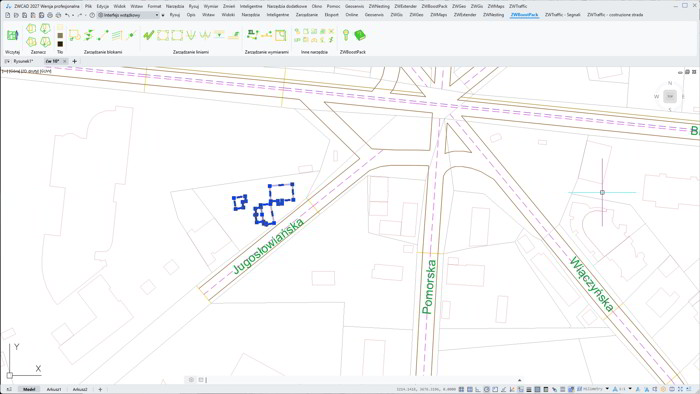Click the V-shaped line icon in Zarządzanie liniami
This screenshot has height=394, width=700.
point(191,35)
